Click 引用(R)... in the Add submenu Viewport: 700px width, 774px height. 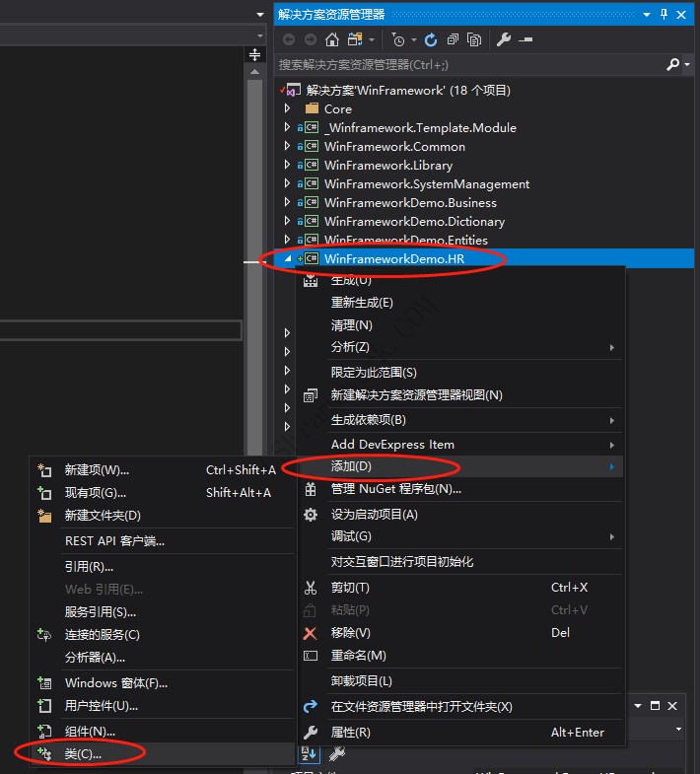tap(163, 567)
